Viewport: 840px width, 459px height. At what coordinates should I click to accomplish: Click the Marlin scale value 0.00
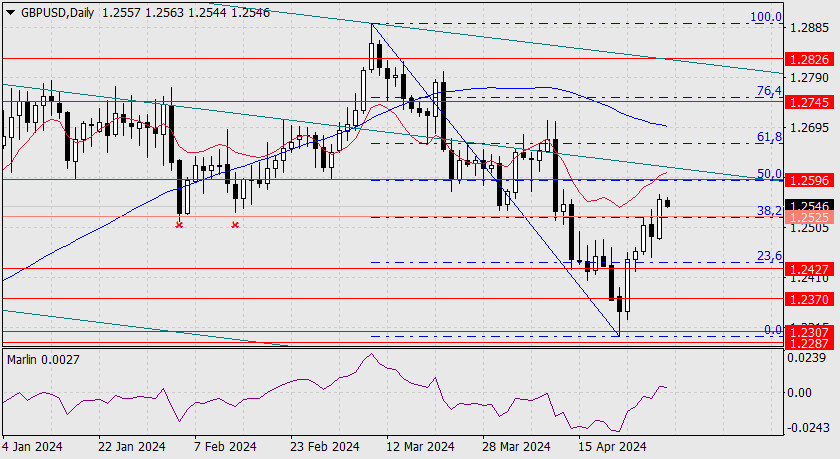coord(799,393)
